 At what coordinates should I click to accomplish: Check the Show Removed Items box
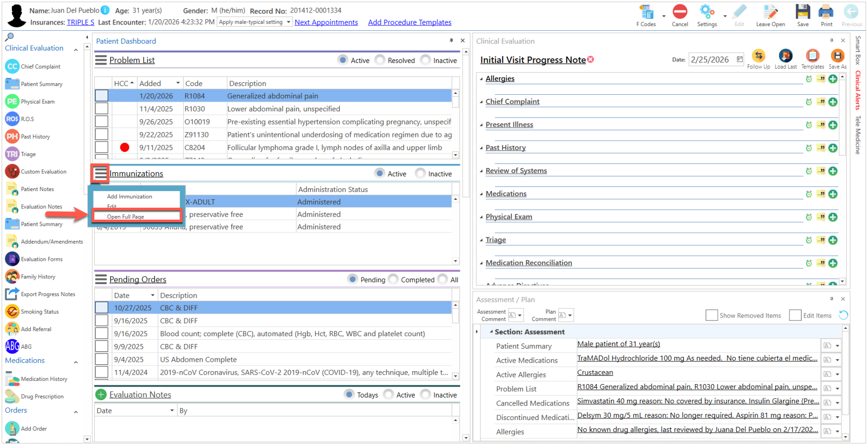[711, 315]
